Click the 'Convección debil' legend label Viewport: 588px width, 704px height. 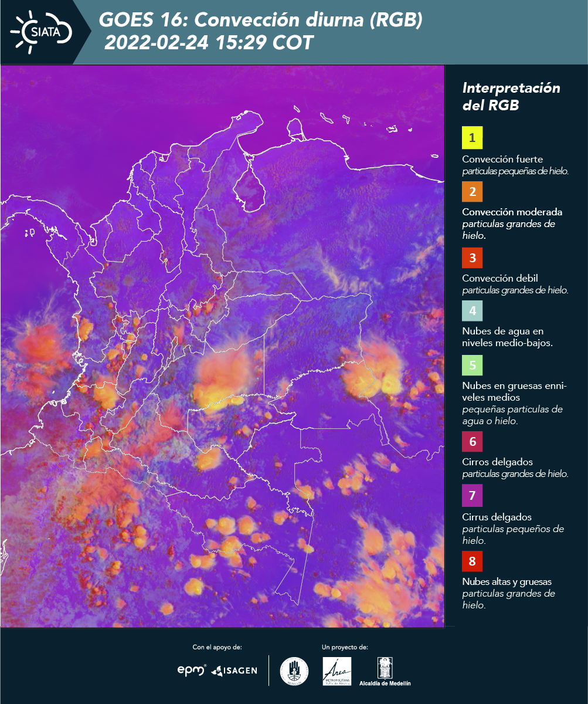[x=500, y=278]
